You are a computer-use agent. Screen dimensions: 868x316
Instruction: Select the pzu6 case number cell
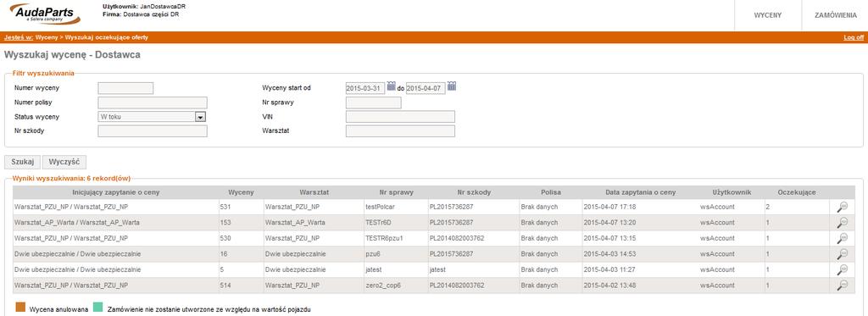point(396,254)
